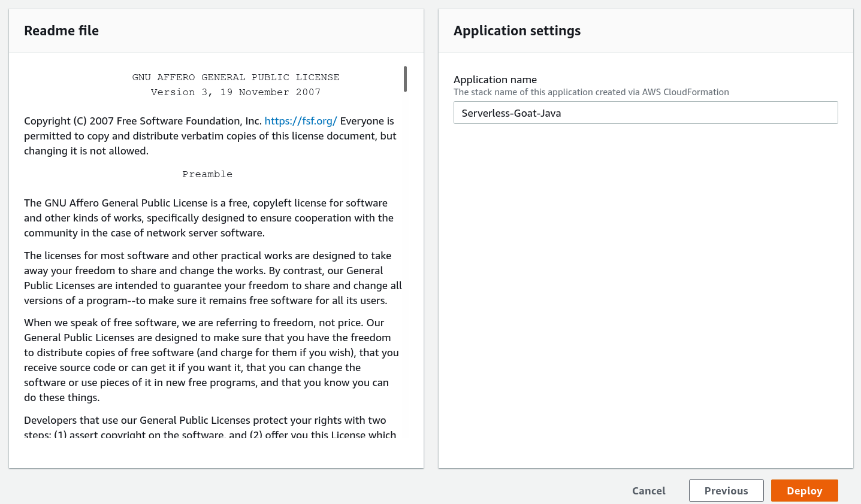Click the Previous button
Image resolution: width=861 pixels, height=504 pixels.
click(726, 490)
